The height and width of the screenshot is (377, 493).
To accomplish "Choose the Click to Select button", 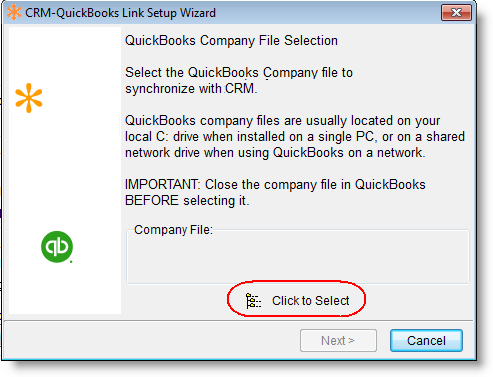I will (297, 300).
